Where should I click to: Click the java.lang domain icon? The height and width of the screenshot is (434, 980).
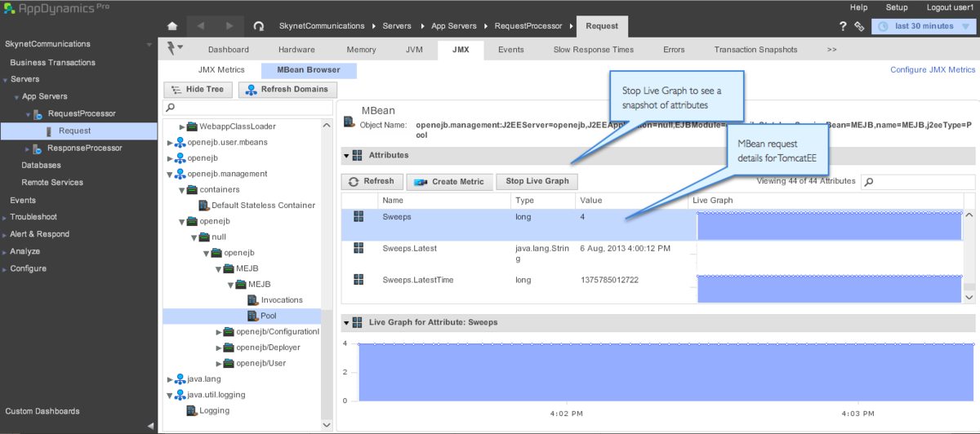pos(180,379)
